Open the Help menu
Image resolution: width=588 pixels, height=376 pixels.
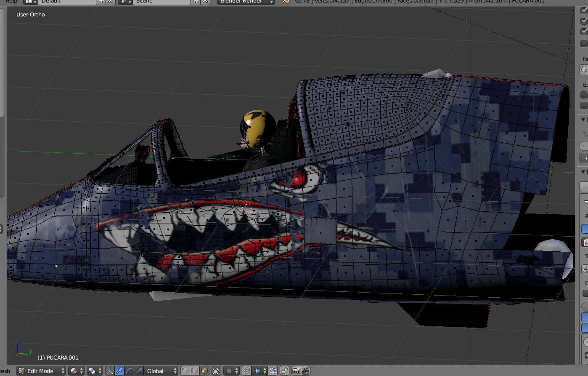[11, 2]
